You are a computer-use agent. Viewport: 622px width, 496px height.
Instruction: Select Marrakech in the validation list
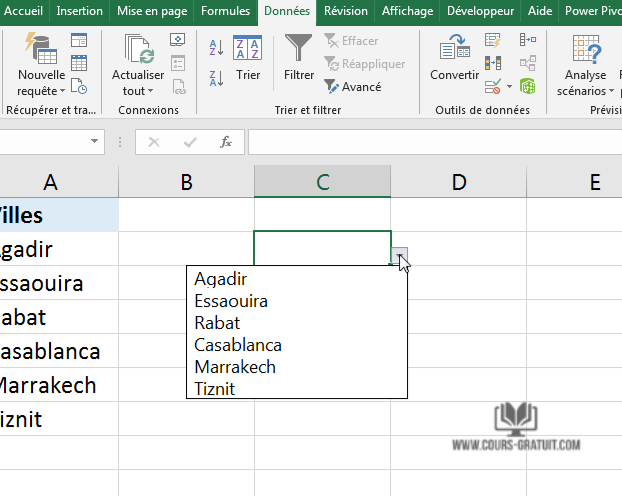(235, 367)
